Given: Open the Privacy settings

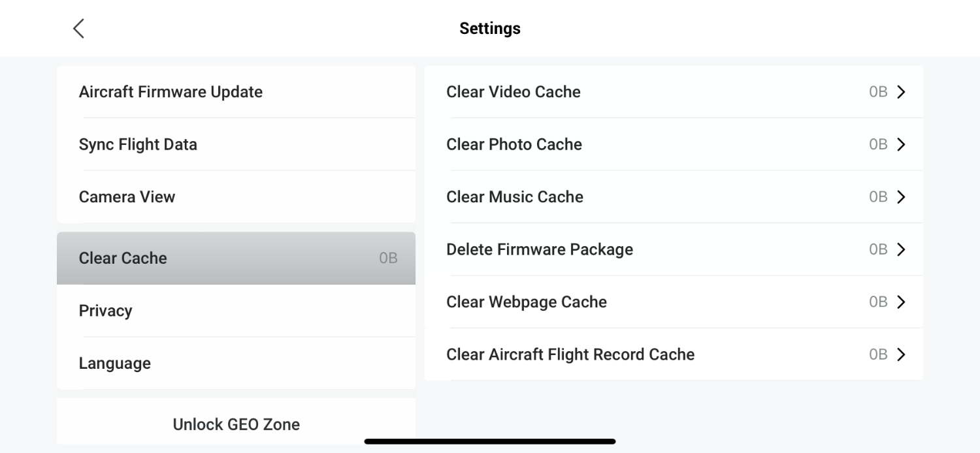Looking at the screenshot, I should click(105, 311).
